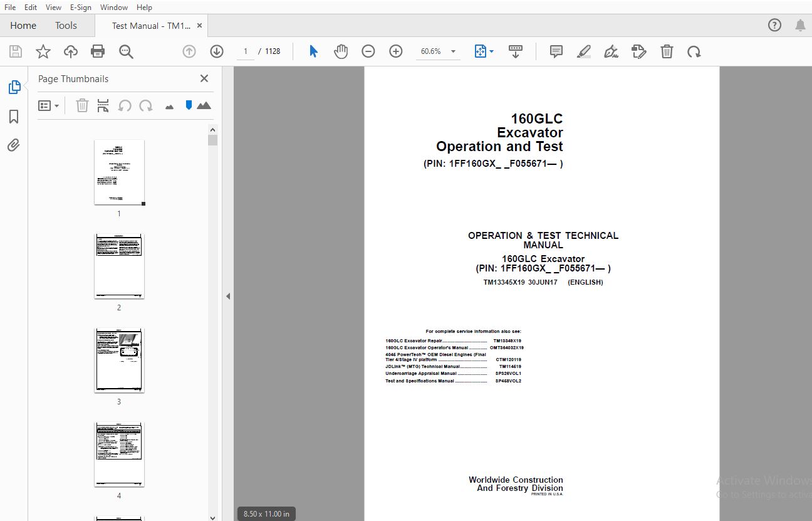Go to next page with down arrow
Image resolution: width=812 pixels, height=521 pixels.
(217, 51)
